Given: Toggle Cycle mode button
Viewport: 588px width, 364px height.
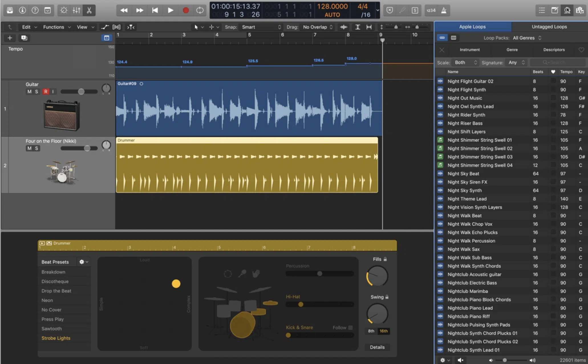Looking at the screenshot, I should click(200, 11).
